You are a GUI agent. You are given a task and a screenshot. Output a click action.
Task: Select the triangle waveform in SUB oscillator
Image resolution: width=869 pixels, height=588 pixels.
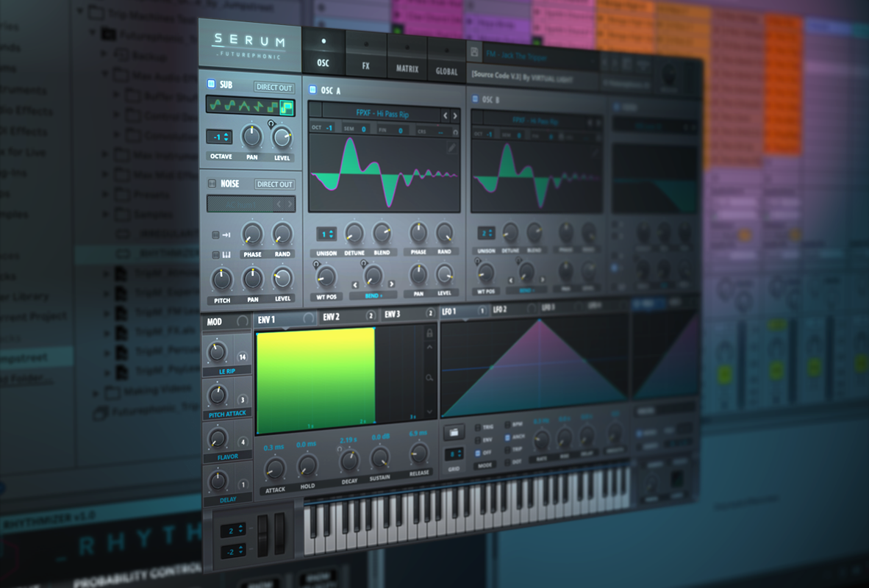click(x=244, y=105)
